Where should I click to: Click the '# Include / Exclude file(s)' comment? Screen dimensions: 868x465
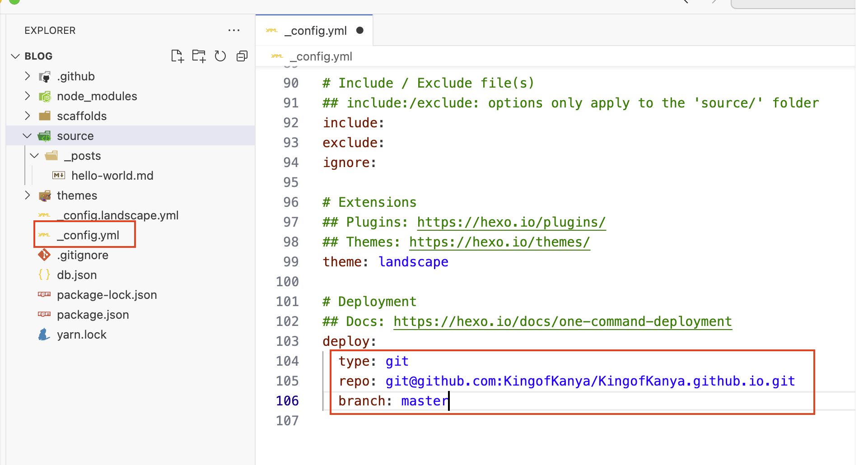[429, 83]
